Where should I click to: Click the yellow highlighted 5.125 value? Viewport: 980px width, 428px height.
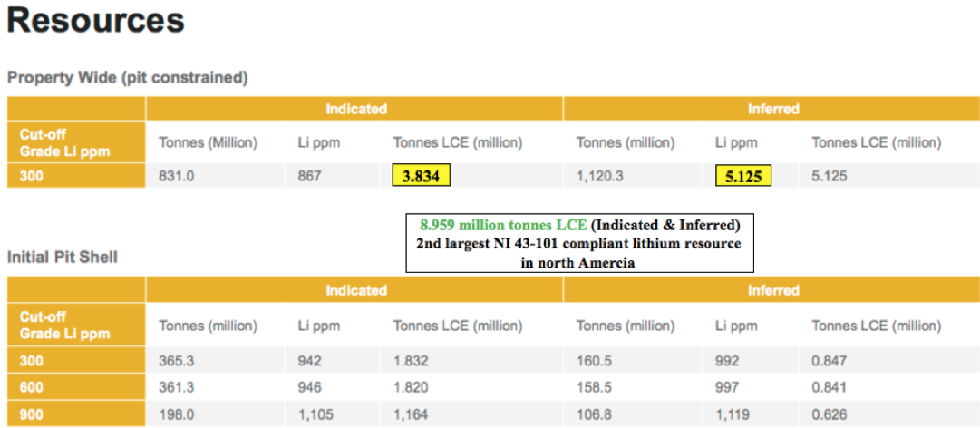pyautogui.click(x=743, y=176)
